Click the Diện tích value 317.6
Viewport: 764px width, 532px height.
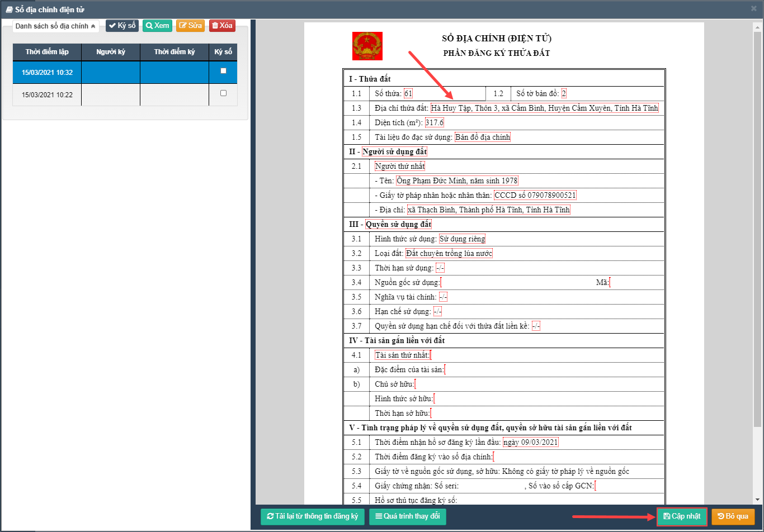(x=434, y=123)
